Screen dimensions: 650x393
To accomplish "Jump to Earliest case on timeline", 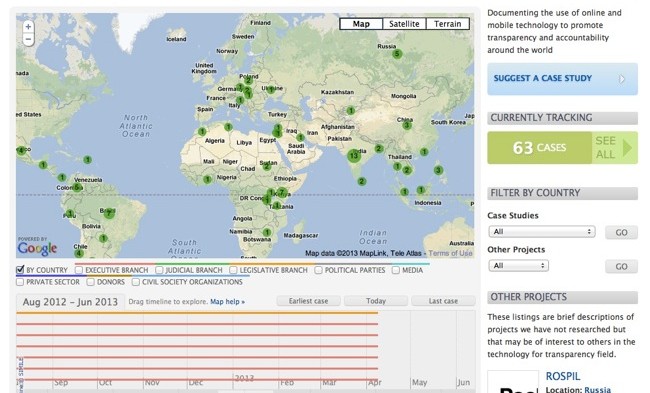I will pos(308,301).
